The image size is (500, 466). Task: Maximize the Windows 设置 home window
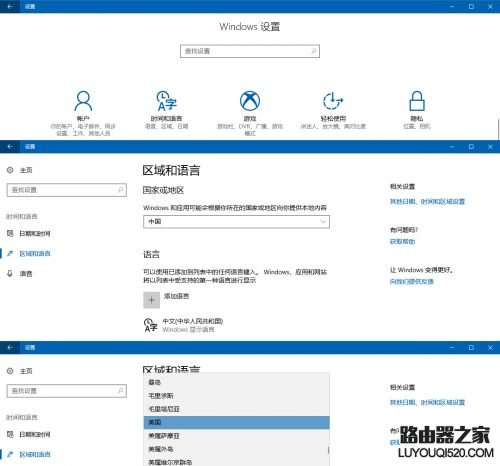point(471,6)
